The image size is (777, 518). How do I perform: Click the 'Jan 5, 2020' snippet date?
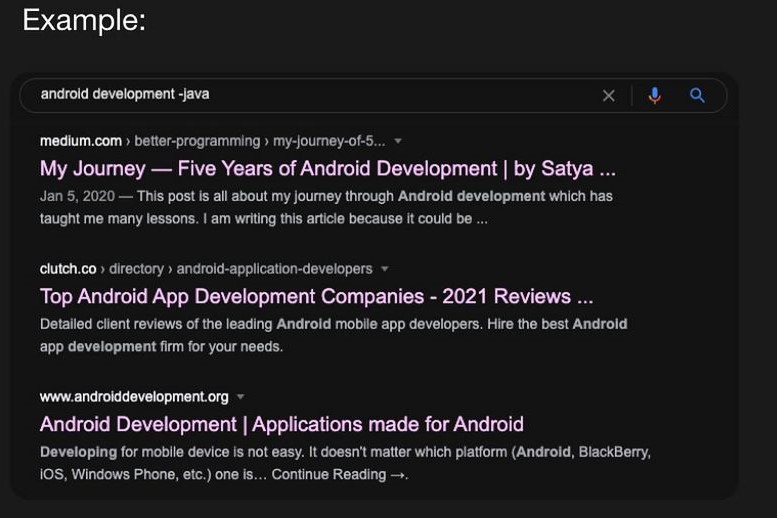point(77,196)
